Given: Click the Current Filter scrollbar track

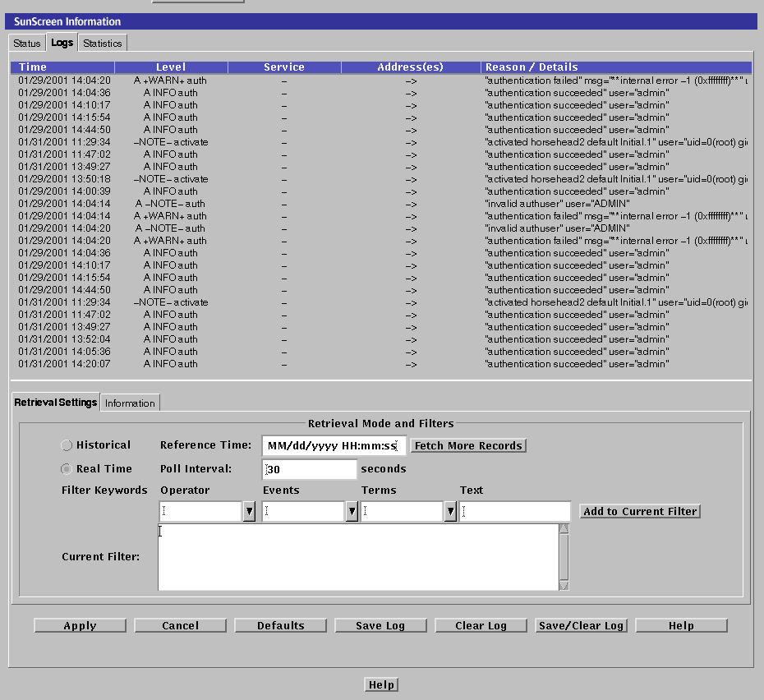Looking at the screenshot, I should pos(564,557).
